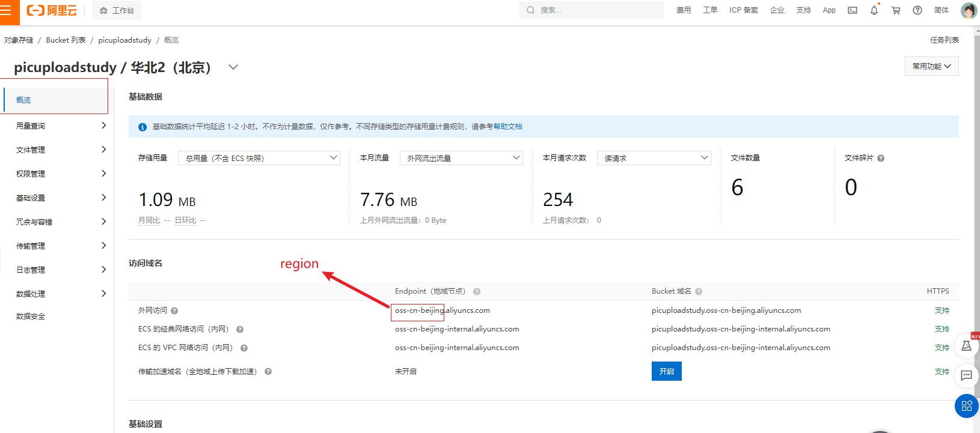Click help icon beside 传输加速域名
Viewport: 980px width, 433px height.
[268, 372]
